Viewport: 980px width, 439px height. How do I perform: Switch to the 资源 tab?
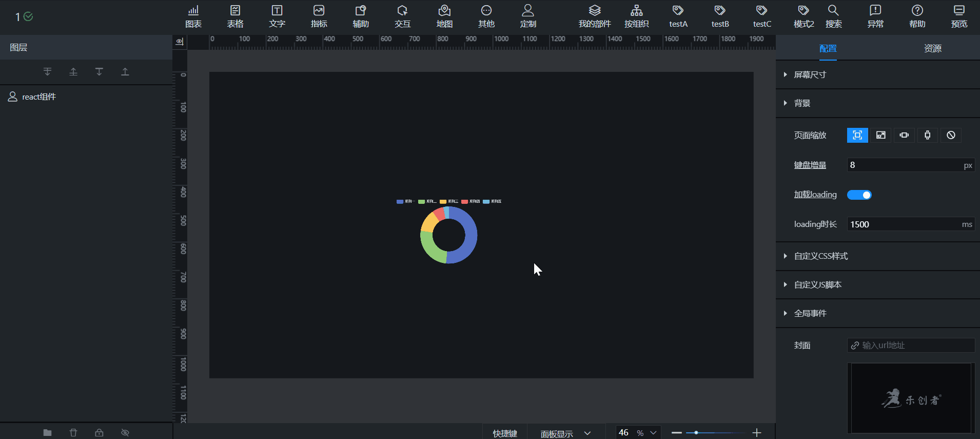click(x=932, y=48)
